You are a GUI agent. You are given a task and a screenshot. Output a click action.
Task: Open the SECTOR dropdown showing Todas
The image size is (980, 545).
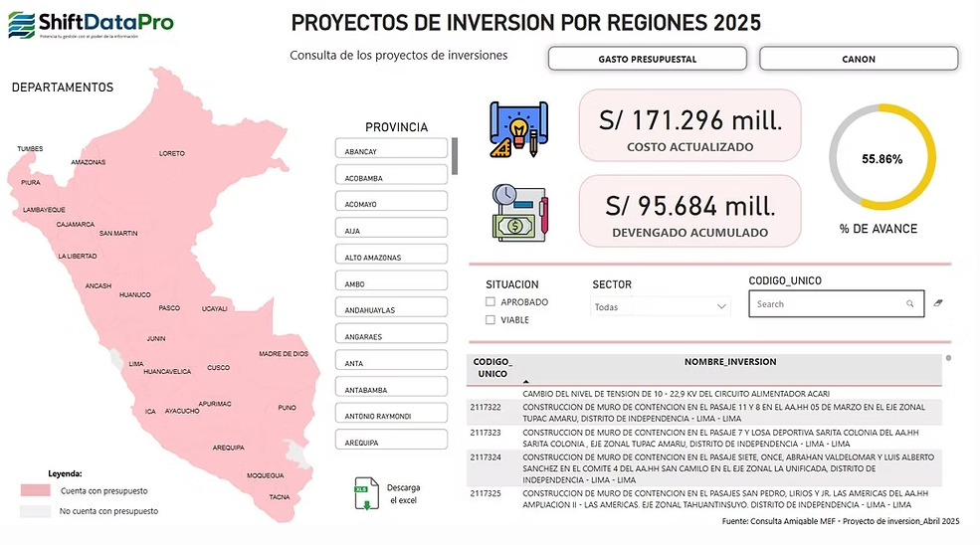[660, 307]
